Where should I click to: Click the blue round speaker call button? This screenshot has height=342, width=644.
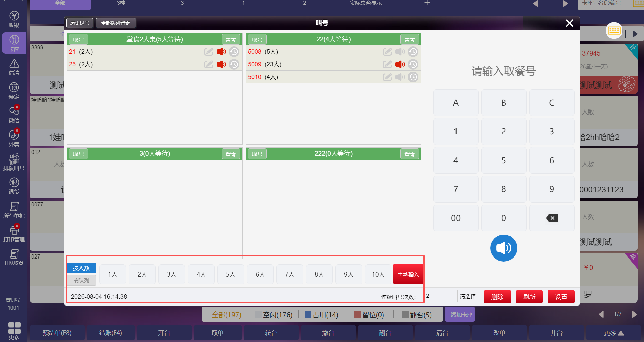pyautogui.click(x=504, y=248)
